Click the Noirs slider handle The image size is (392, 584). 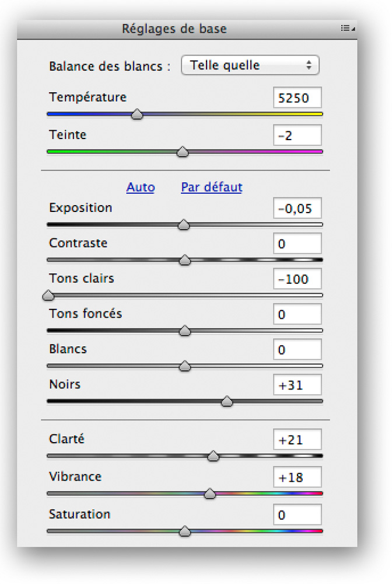[x=227, y=402]
